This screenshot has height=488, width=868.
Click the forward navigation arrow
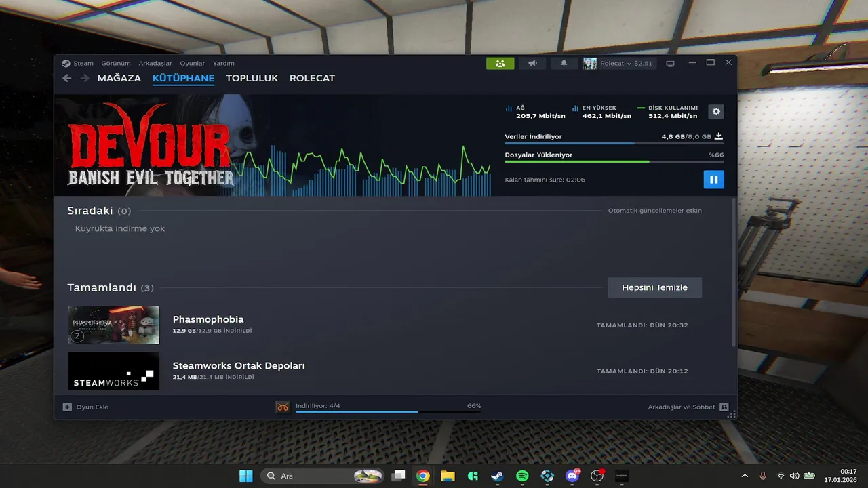pyautogui.click(x=85, y=78)
